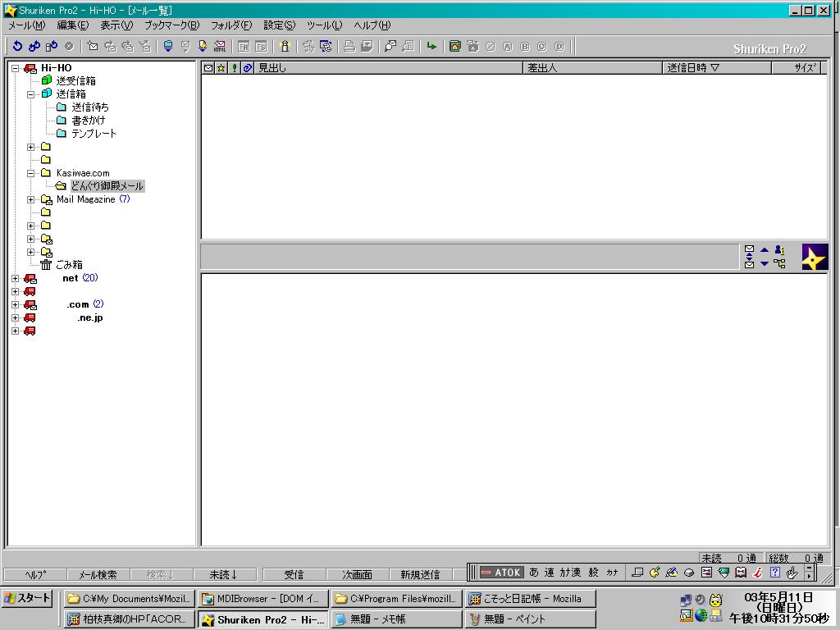Toggle the ATOK カナ mode indicator
Image resolution: width=840 pixels, height=630 pixels.
point(612,573)
